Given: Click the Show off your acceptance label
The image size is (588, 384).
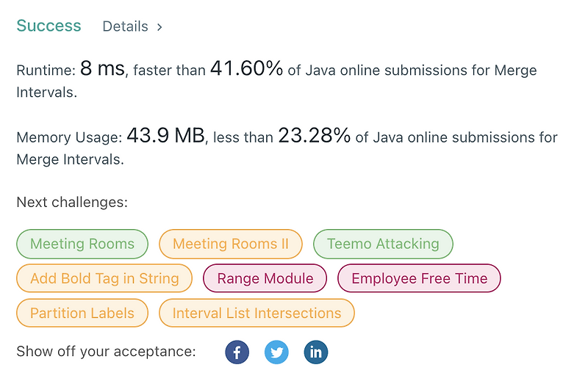Looking at the screenshot, I should click(x=106, y=352).
